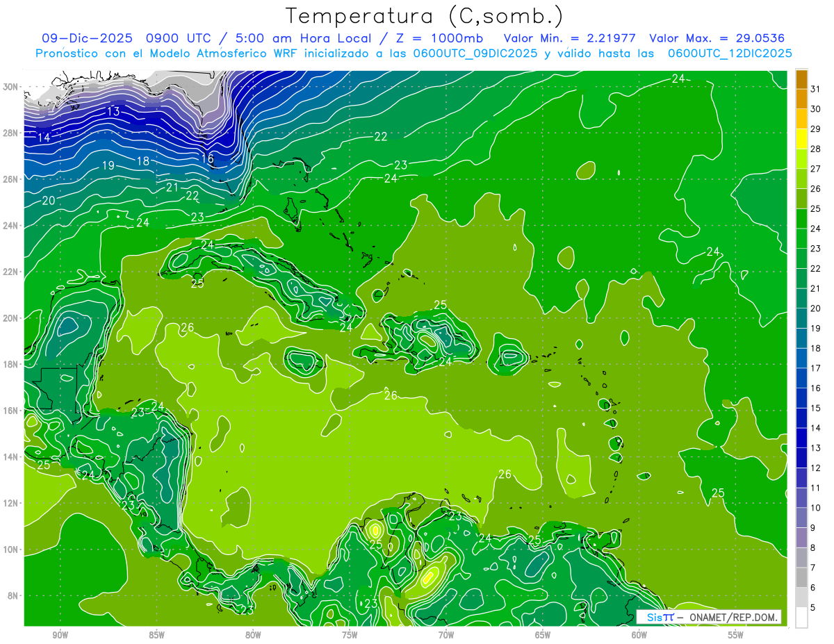This screenshot has height=644, width=834.
Task: Click the "75W" longitude axis label
Action: 350,636
